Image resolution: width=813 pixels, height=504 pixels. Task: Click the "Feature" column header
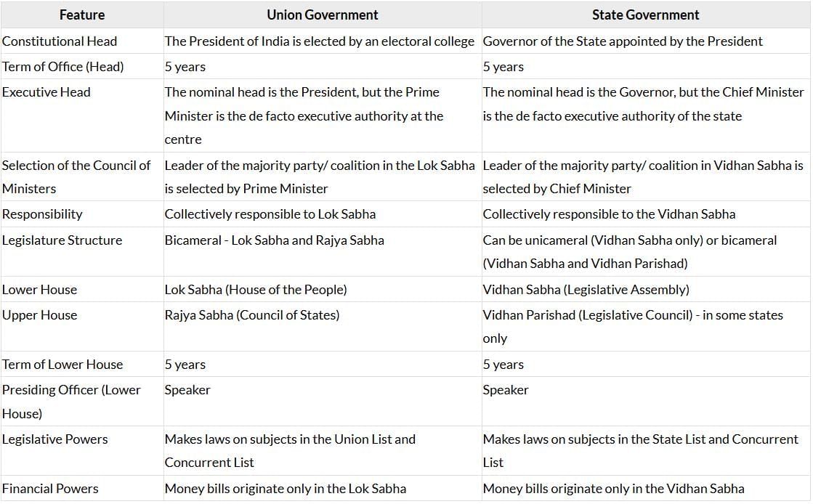click(81, 15)
